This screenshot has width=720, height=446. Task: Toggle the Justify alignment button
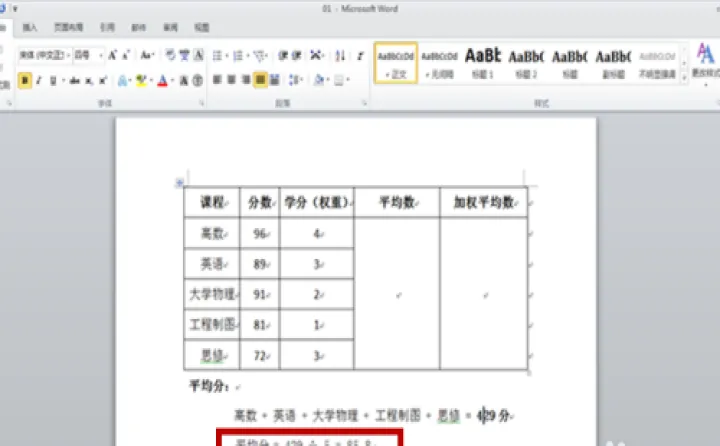[x=260, y=80]
